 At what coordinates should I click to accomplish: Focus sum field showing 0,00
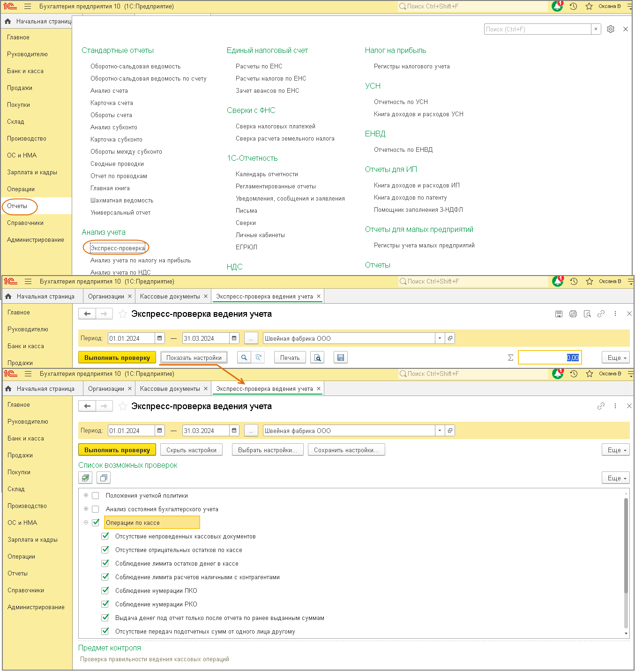[x=550, y=358]
